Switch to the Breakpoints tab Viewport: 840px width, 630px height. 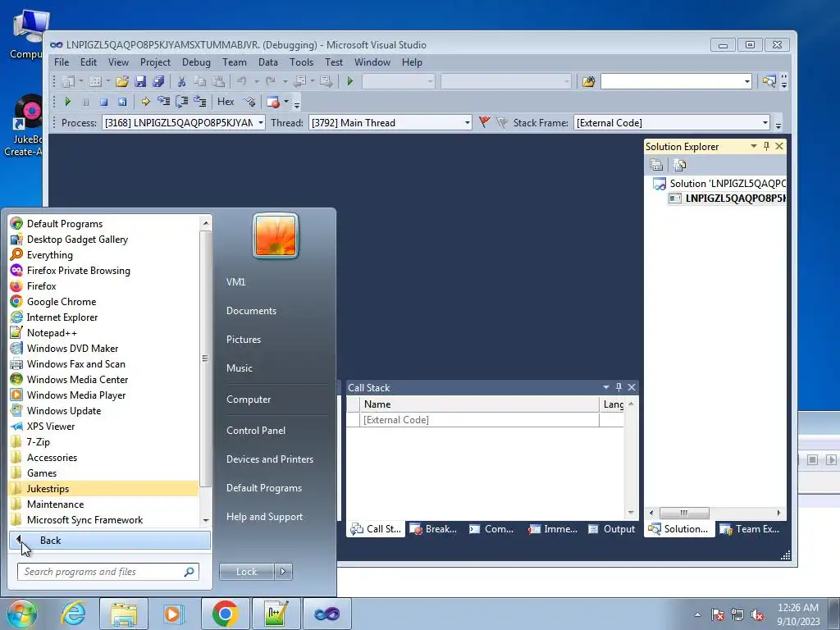click(x=433, y=529)
